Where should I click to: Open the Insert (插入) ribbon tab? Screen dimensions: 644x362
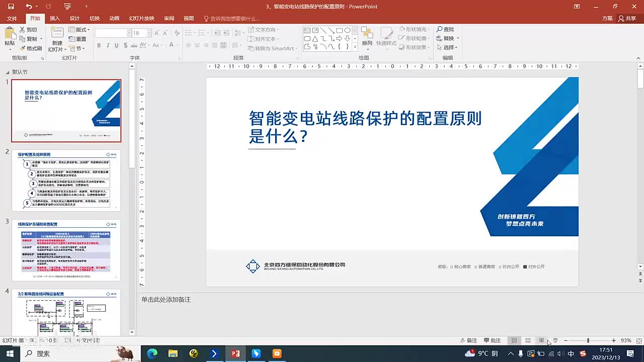pyautogui.click(x=55, y=19)
